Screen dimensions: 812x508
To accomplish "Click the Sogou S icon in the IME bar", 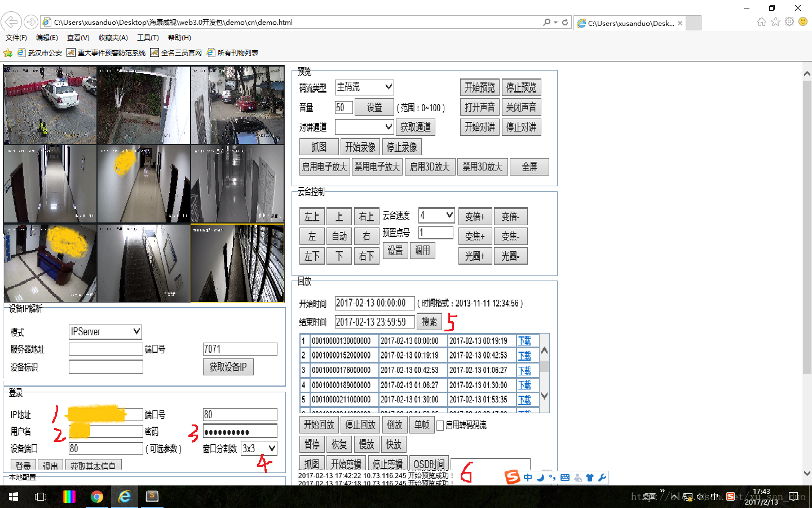I will 513,477.
